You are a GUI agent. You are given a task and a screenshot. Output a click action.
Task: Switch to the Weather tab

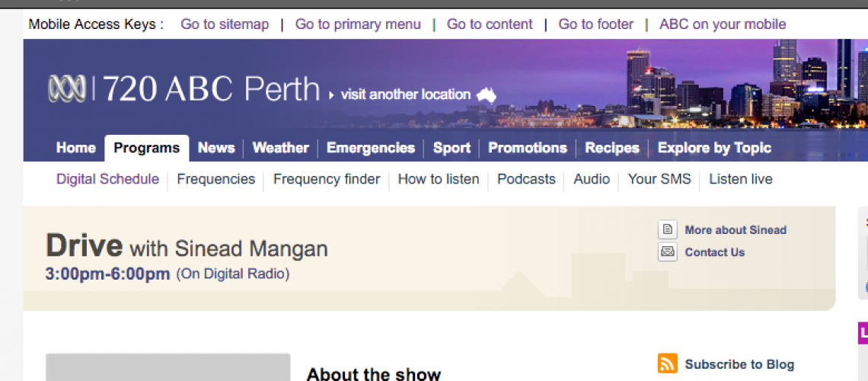point(281,148)
